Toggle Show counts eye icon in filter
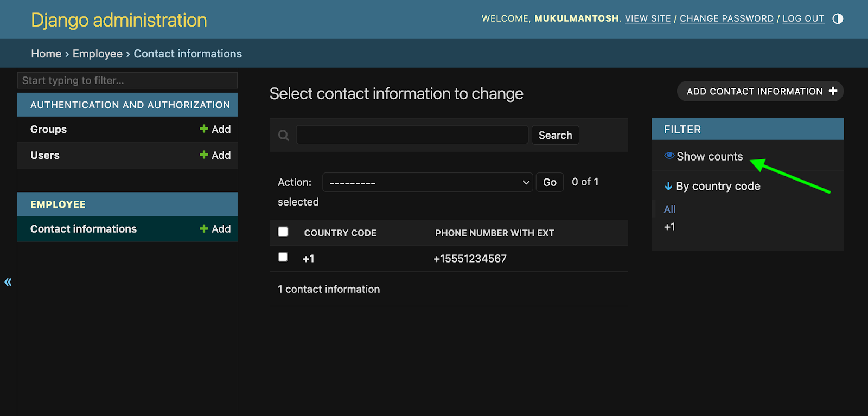This screenshot has width=868, height=416. click(669, 156)
